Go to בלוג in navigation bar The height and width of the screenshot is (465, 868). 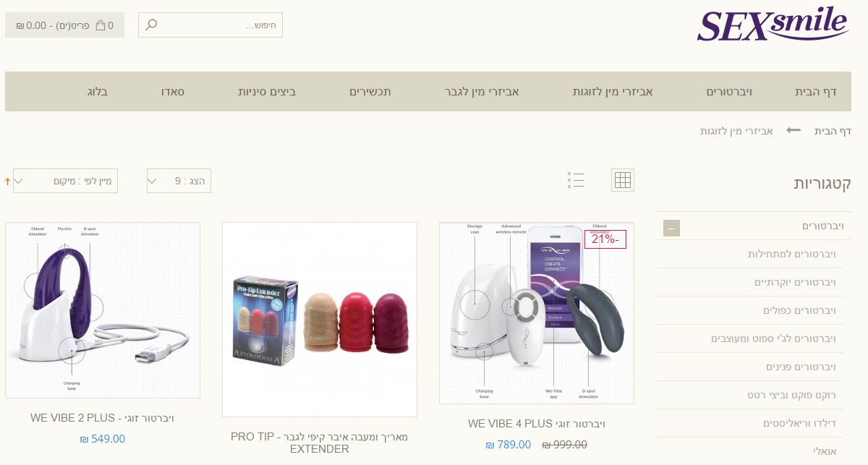tap(97, 92)
